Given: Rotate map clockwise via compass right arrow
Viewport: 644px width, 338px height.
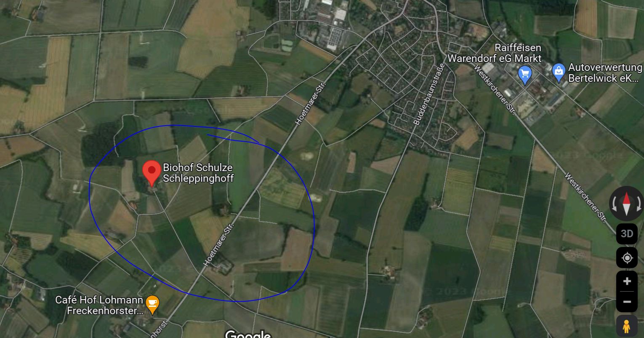Looking at the screenshot, I should pyautogui.click(x=639, y=204).
